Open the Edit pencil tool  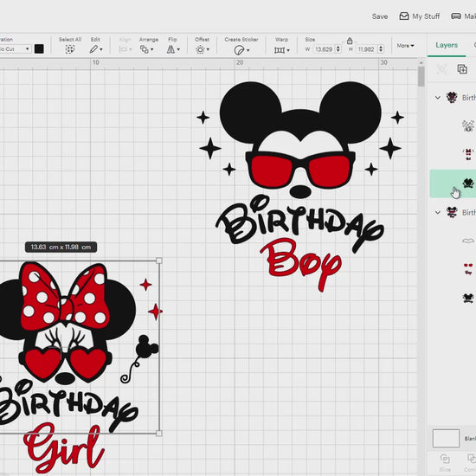(93, 49)
